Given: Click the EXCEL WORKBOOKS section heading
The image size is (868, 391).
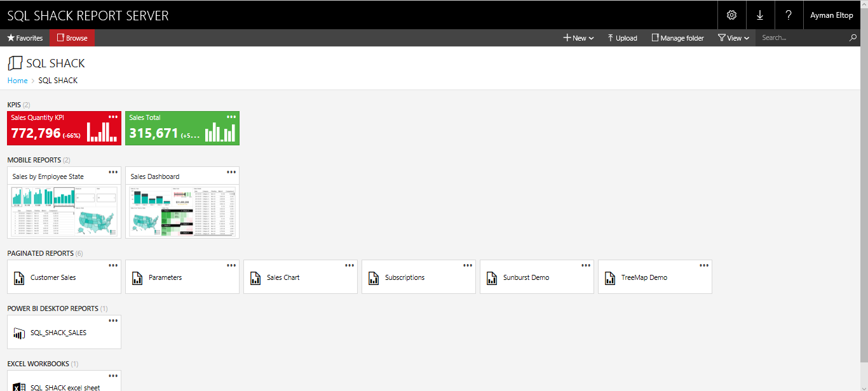Looking at the screenshot, I should click(x=38, y=364).
